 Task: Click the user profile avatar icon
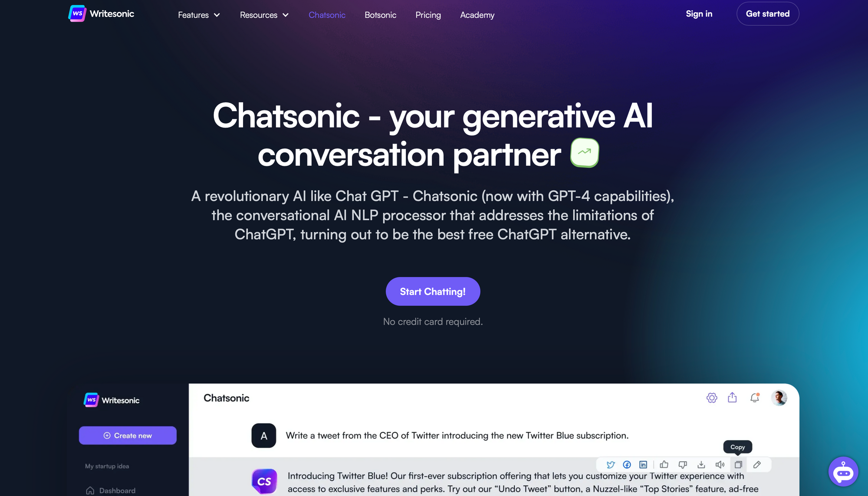(x=780, y=397)
